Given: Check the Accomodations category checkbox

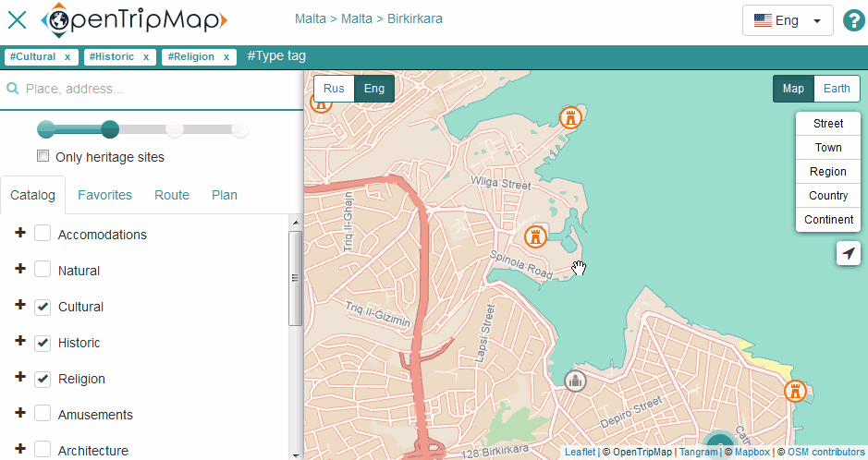Looking at the screenshot, I should tap(43, 235).
